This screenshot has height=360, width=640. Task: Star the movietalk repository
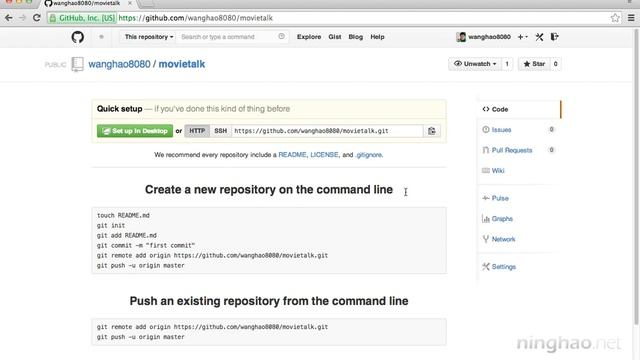[534, 64]
